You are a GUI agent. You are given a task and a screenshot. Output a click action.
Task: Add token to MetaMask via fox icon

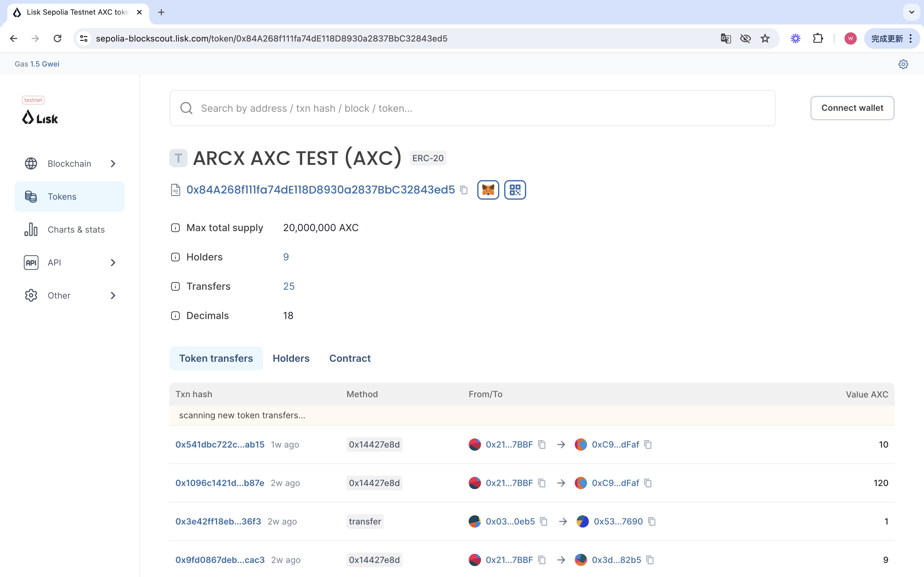click(488, 190)
